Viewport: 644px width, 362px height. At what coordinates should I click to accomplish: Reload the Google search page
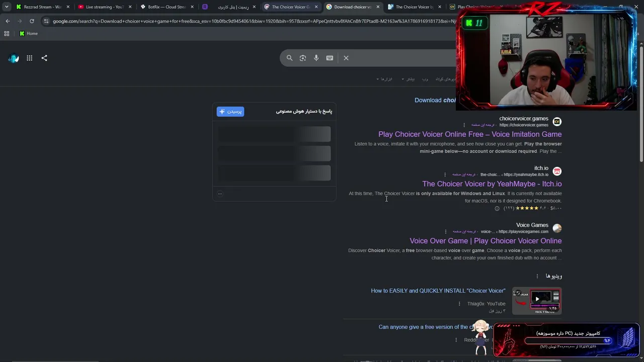(32, 21)
